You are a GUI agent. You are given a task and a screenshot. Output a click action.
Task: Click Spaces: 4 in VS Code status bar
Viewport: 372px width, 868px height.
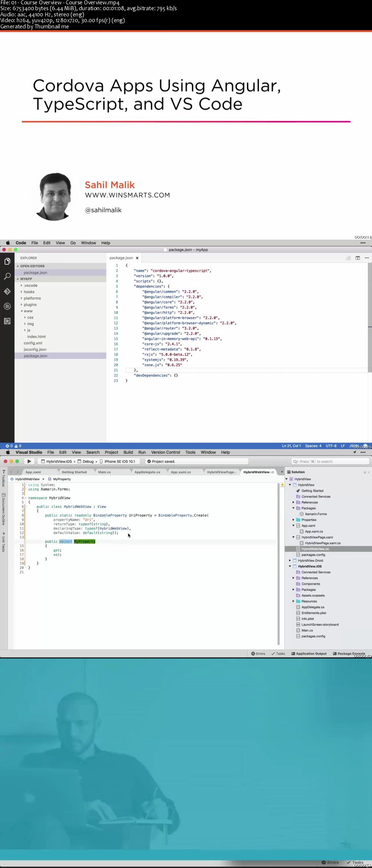coord(313,446)
